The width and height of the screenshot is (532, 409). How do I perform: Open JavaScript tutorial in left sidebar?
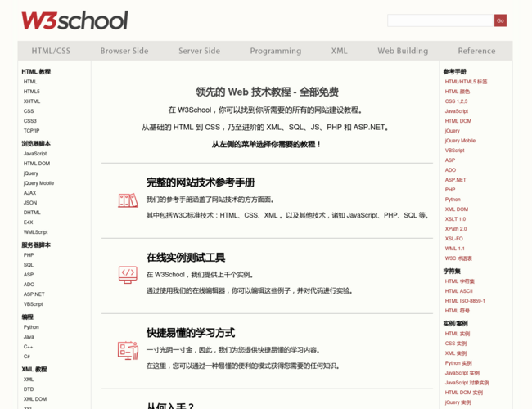[35, 154]
